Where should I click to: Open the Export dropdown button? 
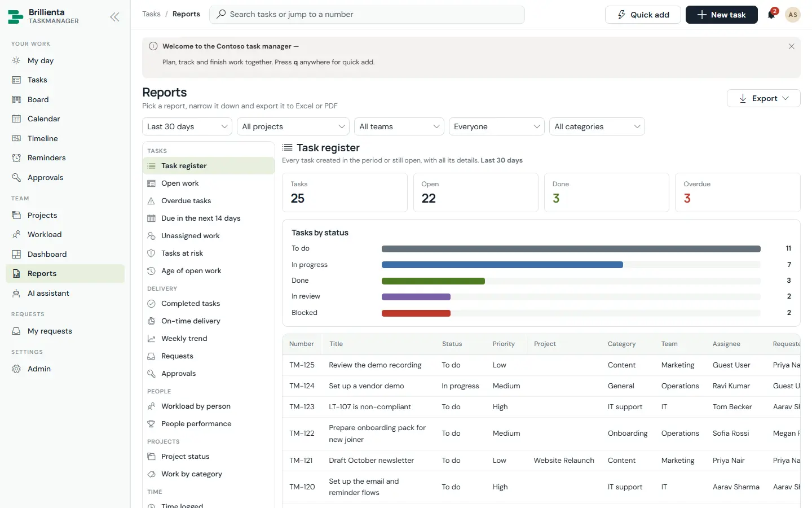764,98
